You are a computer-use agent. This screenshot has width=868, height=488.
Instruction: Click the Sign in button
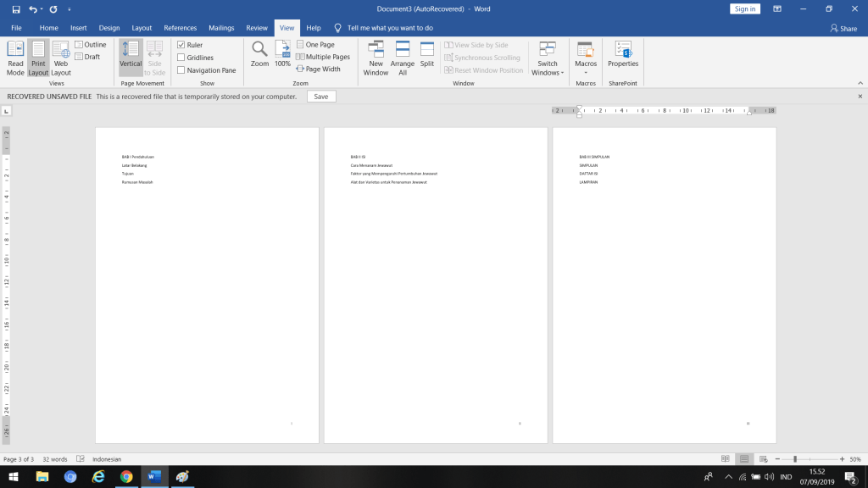[x=744, y=8]
